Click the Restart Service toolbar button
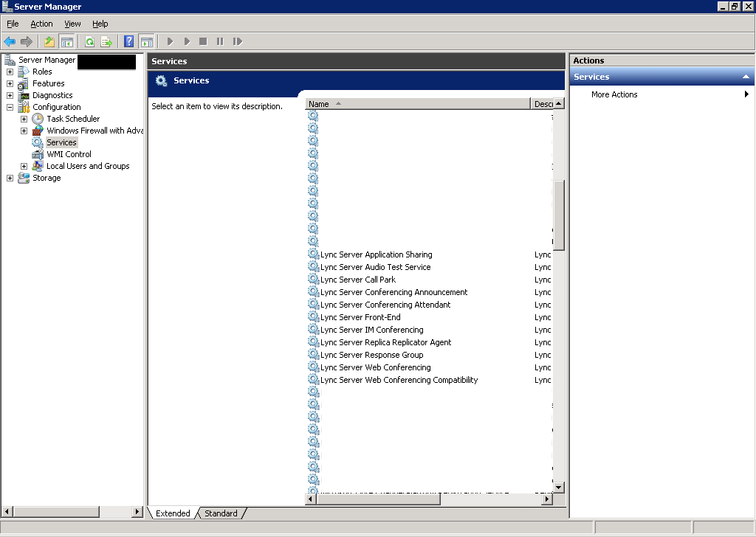756x537 pixels. (237, 41)
